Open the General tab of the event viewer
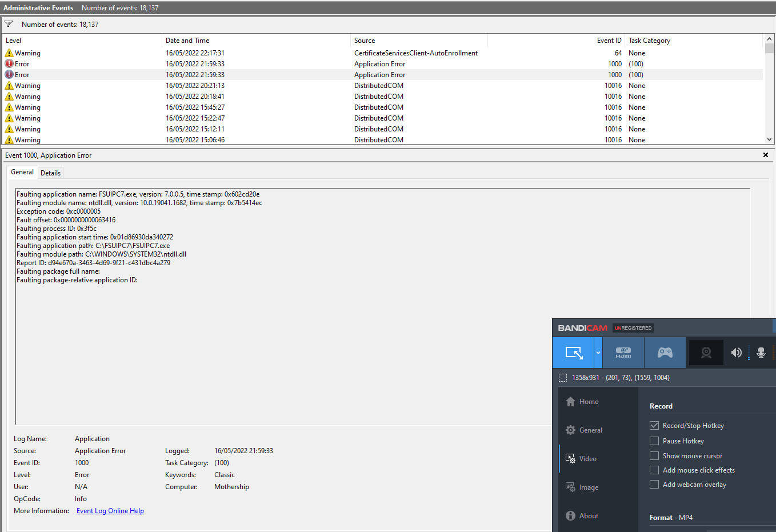 pyautogui.click(x=22, y=172)
